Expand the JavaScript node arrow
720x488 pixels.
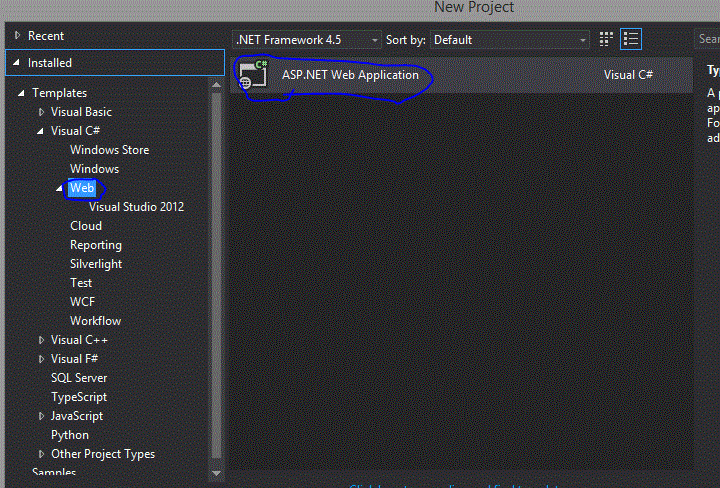(x=41, y=416)
